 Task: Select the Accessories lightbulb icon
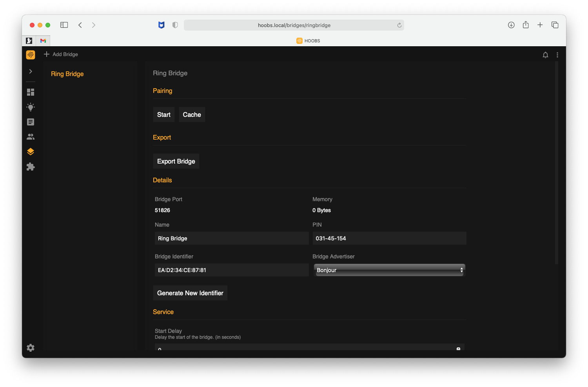(30, 107)
